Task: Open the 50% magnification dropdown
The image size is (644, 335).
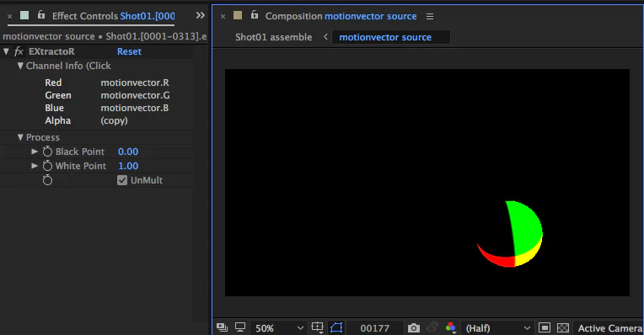Action: point(279,328)
